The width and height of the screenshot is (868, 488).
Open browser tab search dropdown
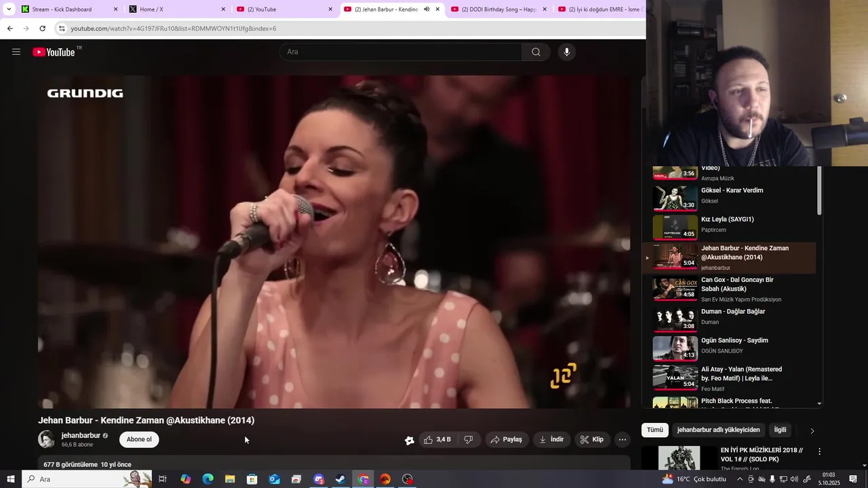pos(9,9)
